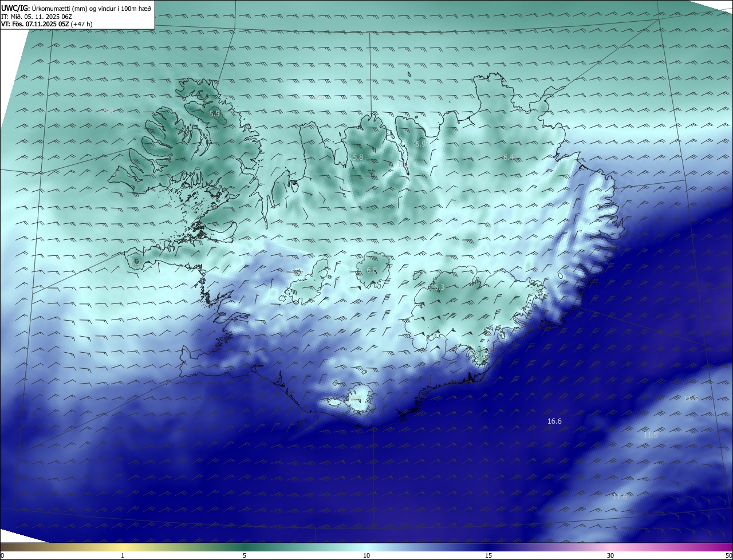
Task: Click the 30 tick on the color scale
Action: point(610,555)
